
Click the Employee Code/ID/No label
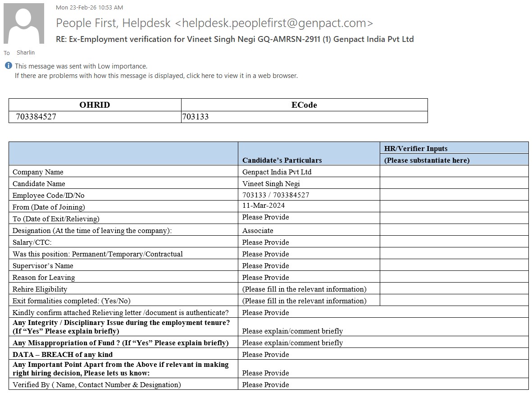[49, 196]
